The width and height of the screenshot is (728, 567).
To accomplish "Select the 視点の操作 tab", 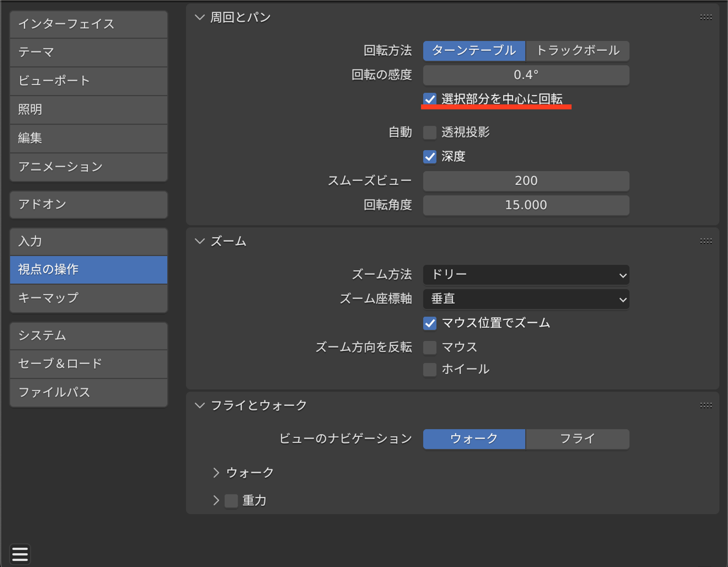I will click(89, 270).
